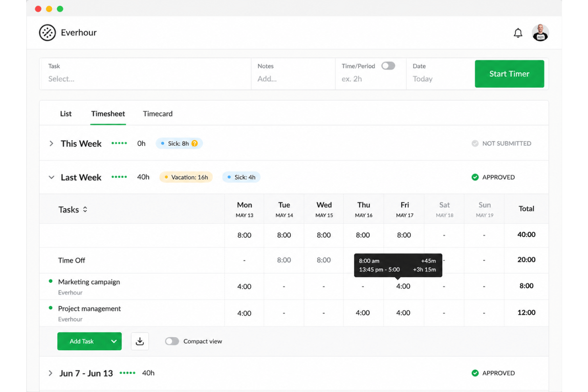Click the Sick: 4h badge in Last Week
The height and width of the screenshot is (392, 588).
[241, 177]
